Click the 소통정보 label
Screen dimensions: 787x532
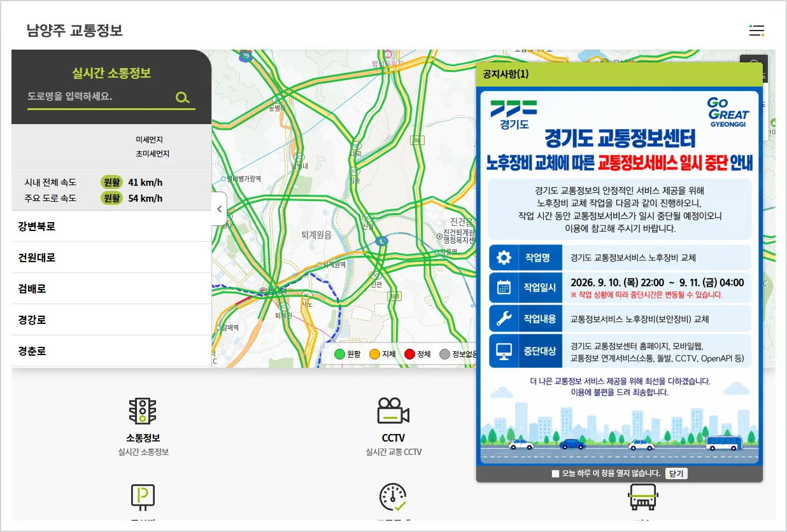(143, 438)
